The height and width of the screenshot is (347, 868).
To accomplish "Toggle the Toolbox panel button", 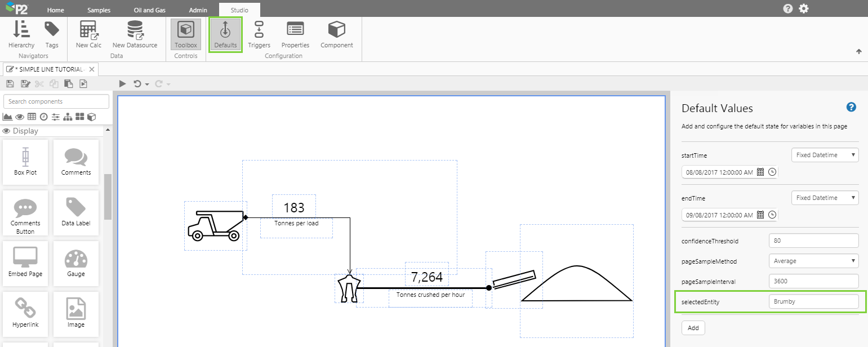I will pos(186,34).
